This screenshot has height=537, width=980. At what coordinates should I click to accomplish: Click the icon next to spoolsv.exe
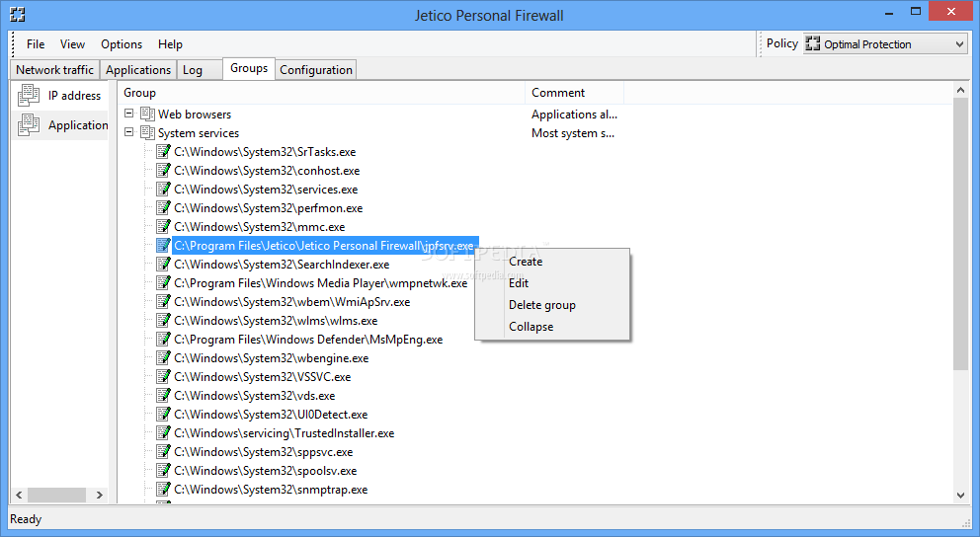pyautogui.click(x=163, y=470)
